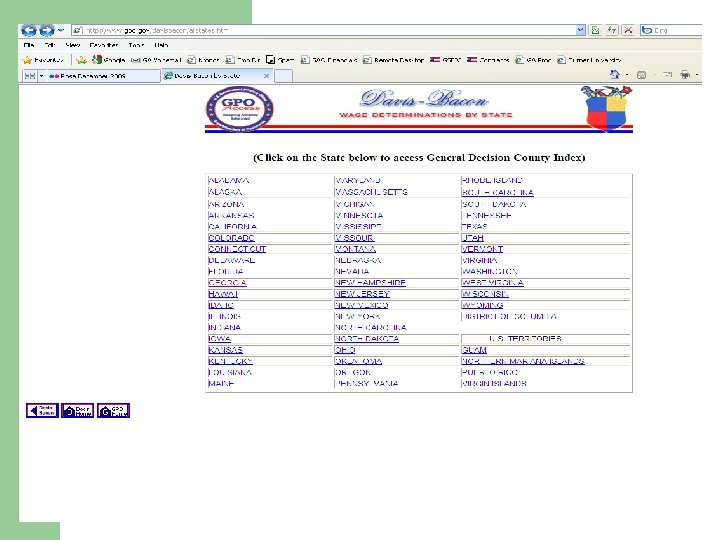Click the Home icon in command bar
The height and width of the screenshot is (540, 720).
click(615, 74)
